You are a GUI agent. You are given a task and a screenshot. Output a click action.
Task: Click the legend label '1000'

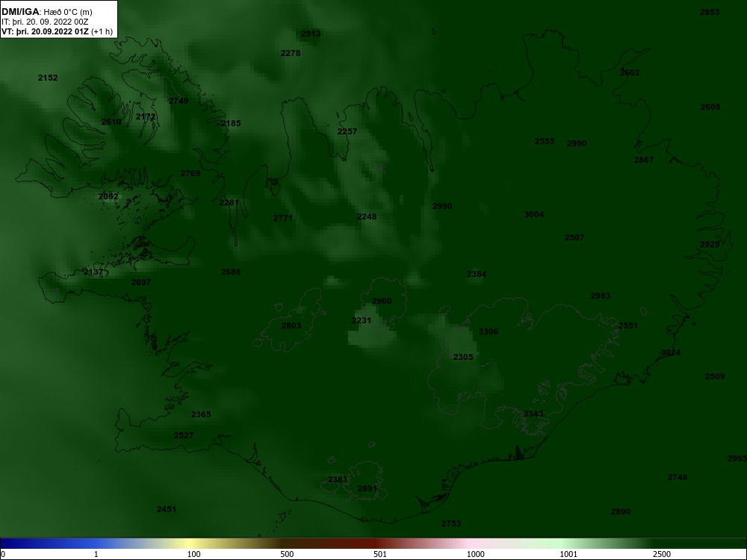tap(475, 555)
